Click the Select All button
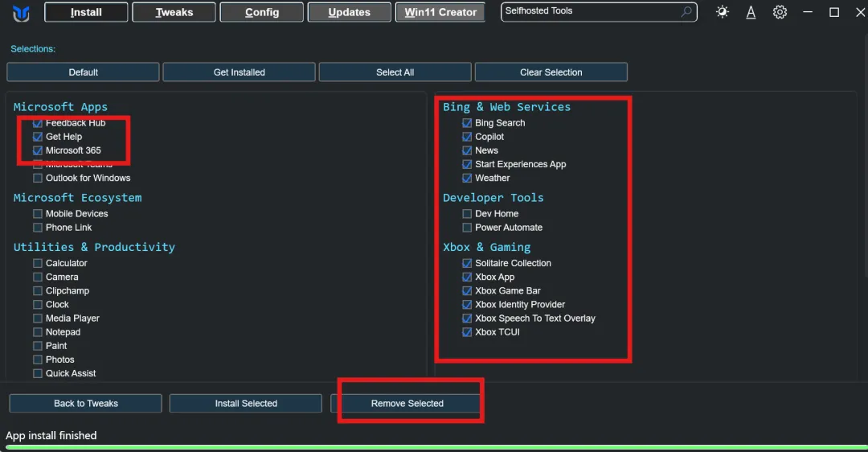868x452 pixels. [395, 72]
